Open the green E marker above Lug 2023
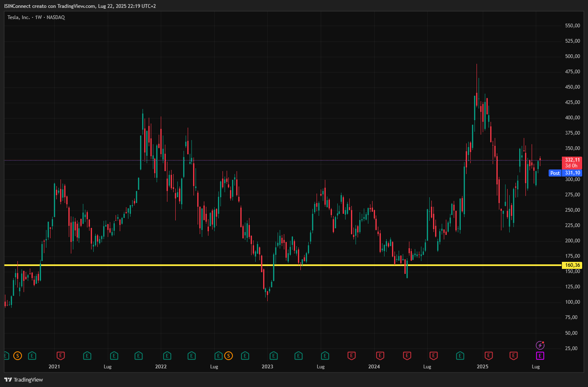 (325, 356)
